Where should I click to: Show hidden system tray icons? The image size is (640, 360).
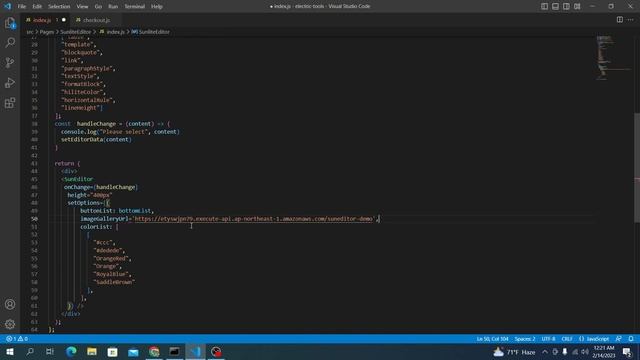(x=545, y=352)
